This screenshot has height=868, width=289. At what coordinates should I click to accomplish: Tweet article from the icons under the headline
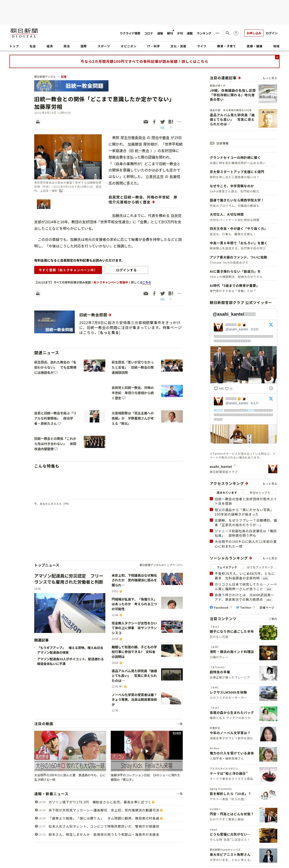point(163,122)
